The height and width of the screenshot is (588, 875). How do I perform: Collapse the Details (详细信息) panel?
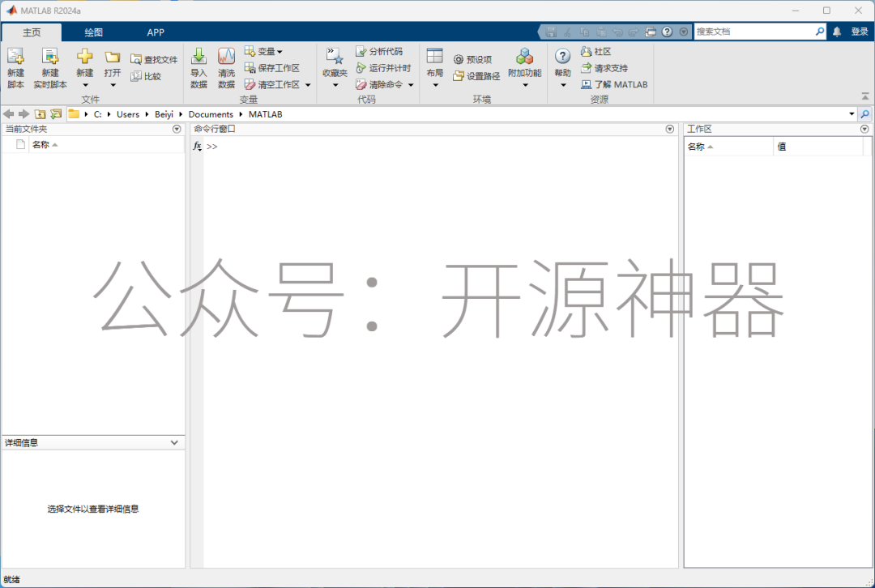[x=174, y=442]
